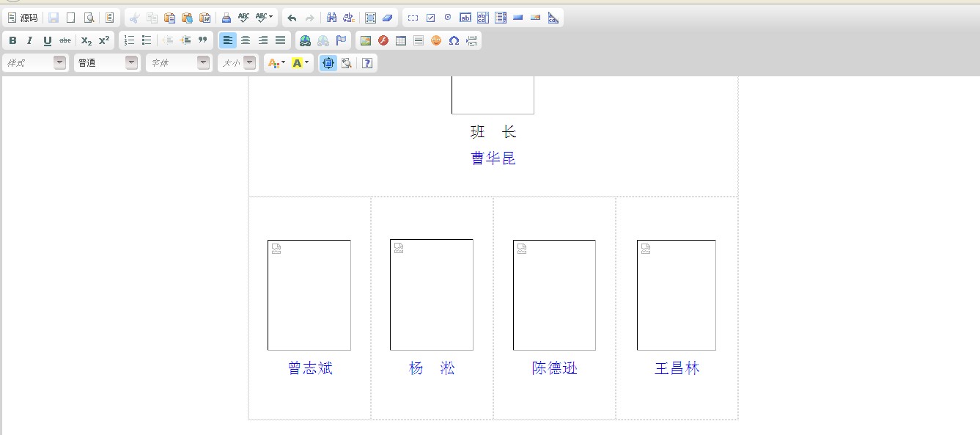
Task: Toggle bold formatting
Action: [12, 41]
